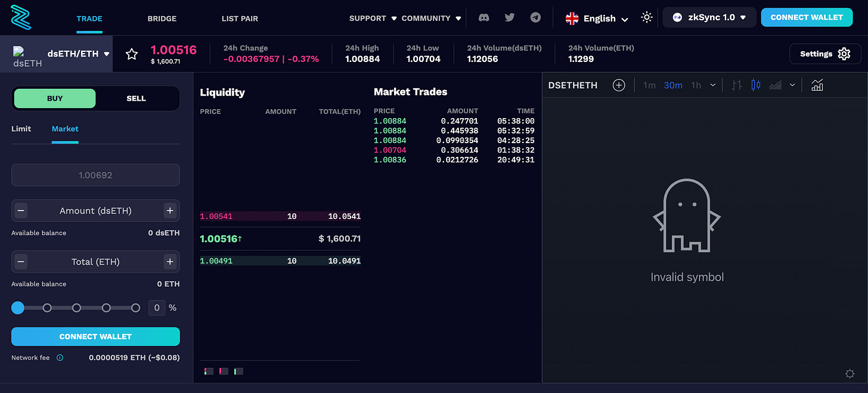This screenshot has width=868, height=393.
Task: Select the 1.00541 sell order row
Action: [x=280, y=216]
